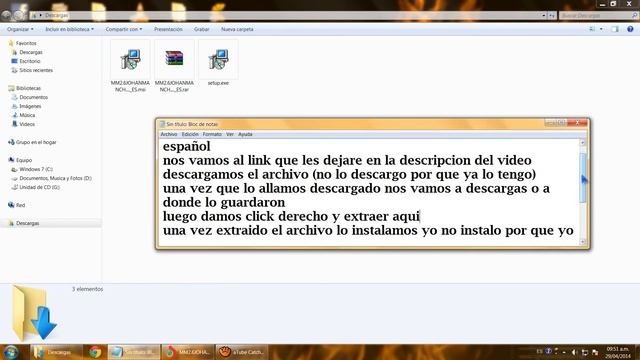Click the ES language indicator in taskbar
This screenshot has width=640, height=360.
tap(540, 351)
